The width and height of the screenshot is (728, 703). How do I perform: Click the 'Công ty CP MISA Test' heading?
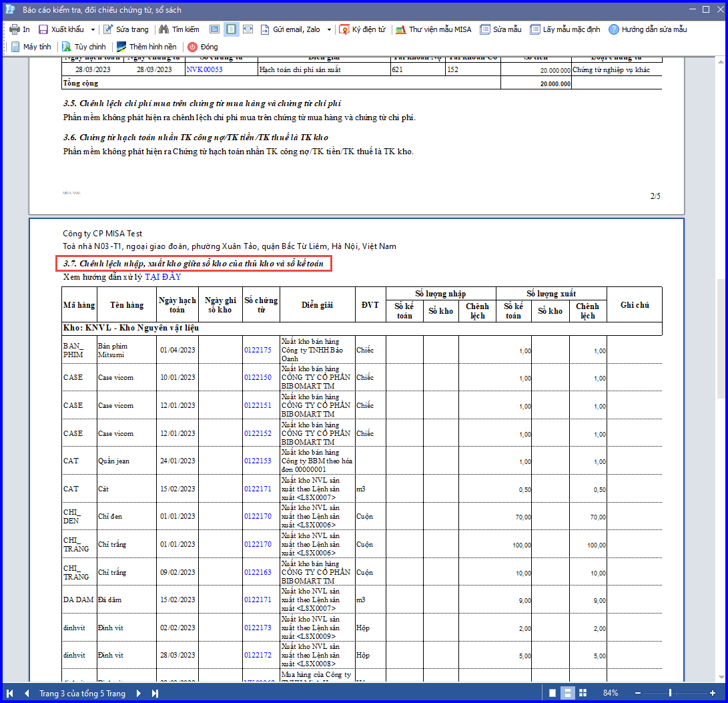coord(103,233)
